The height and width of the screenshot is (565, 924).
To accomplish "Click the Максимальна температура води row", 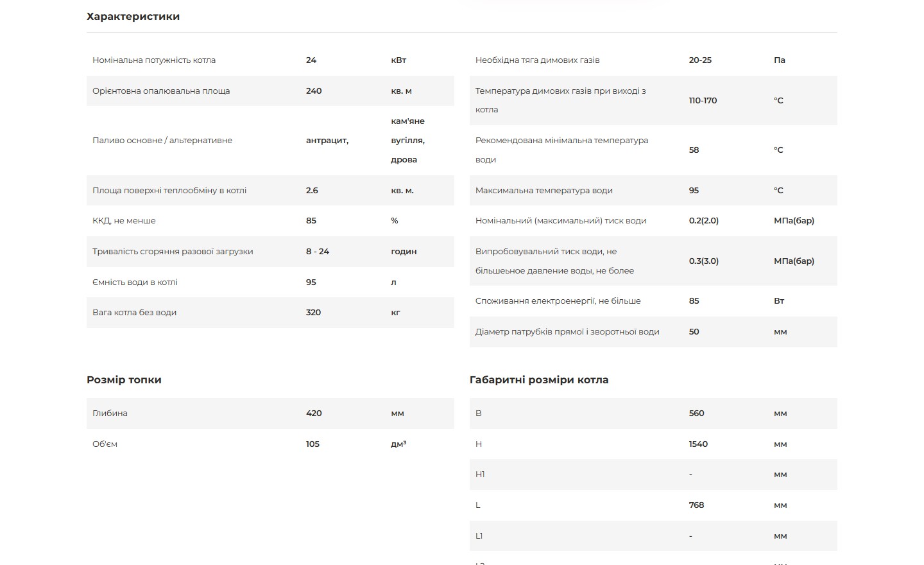I will click(x=653, y=191).
